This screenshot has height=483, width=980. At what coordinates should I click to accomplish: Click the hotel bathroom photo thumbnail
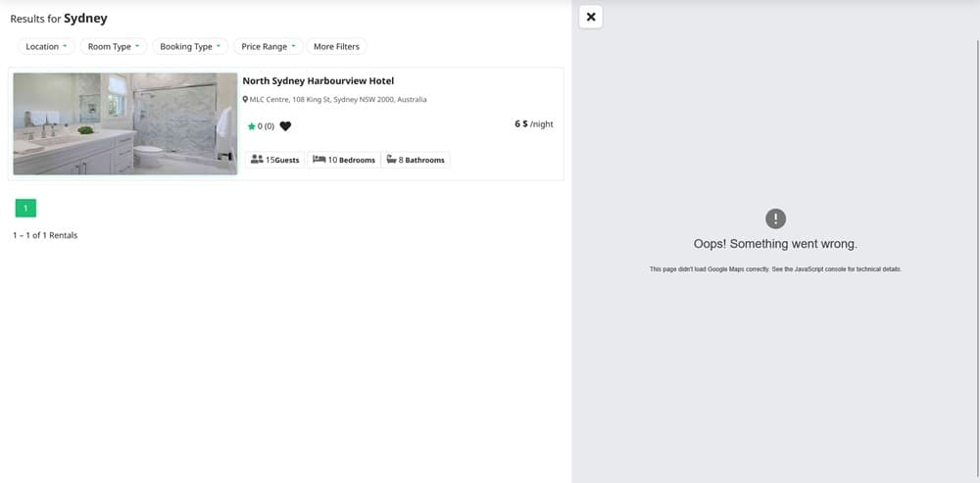pyautogui.click(x=124, y=123)
